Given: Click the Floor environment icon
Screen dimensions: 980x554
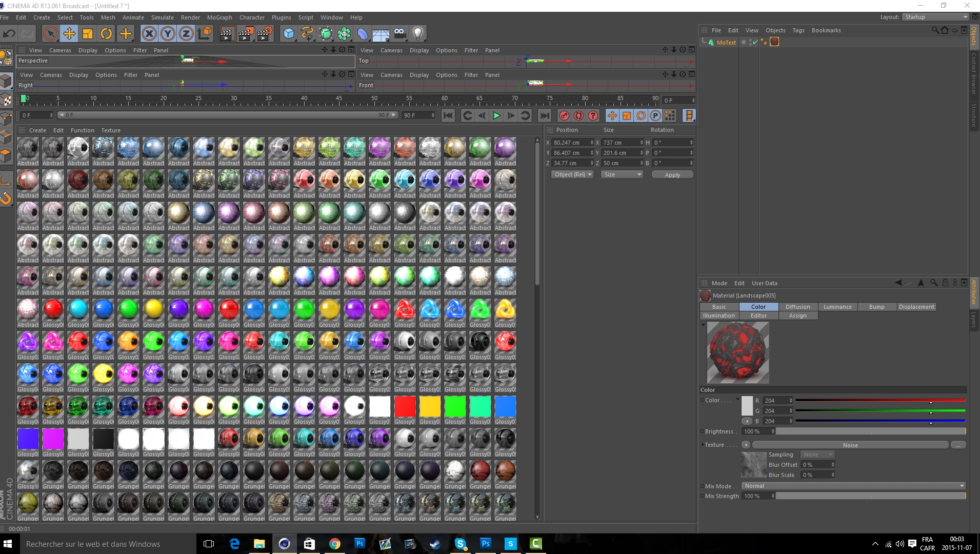Looking at the screenshot, I should coord(381,34).
